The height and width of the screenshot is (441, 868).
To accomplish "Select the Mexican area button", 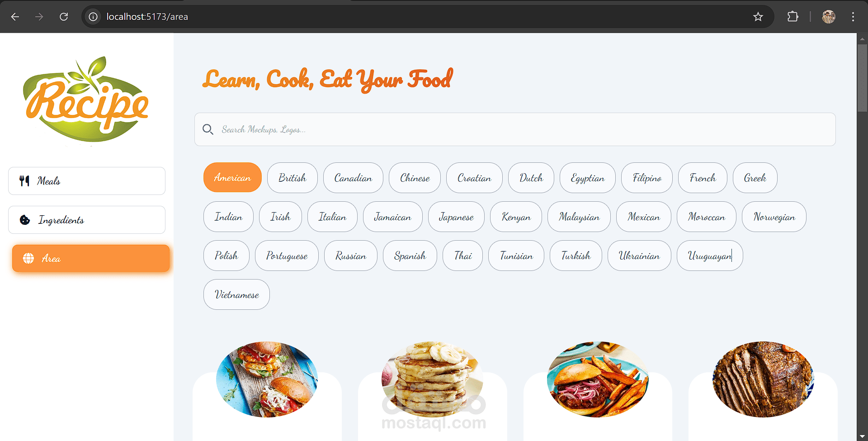I will click(644, 217).
